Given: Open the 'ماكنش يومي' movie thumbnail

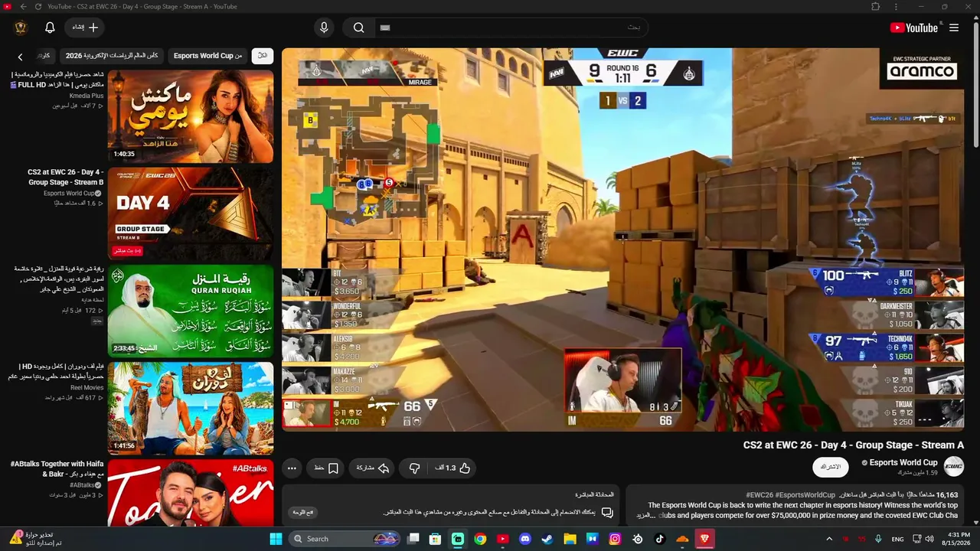Looking at the screenshot, I should click(191, 116).
